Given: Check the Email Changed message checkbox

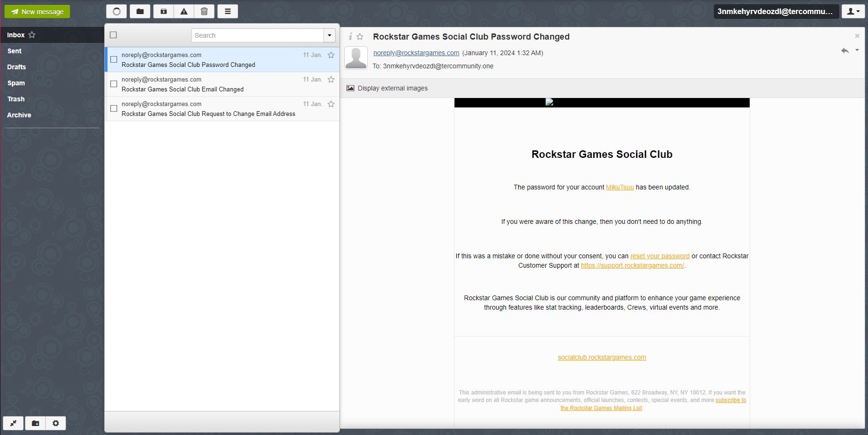Looking at the screenshot, I should click(114, 84).
